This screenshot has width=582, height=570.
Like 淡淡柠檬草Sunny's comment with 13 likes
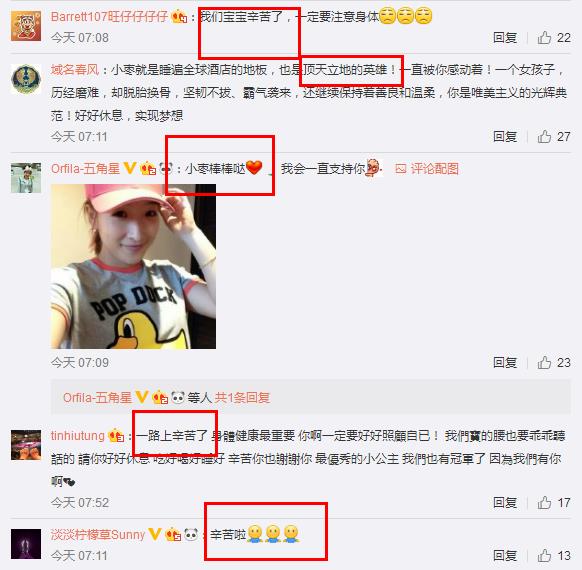tap(545, 556)
